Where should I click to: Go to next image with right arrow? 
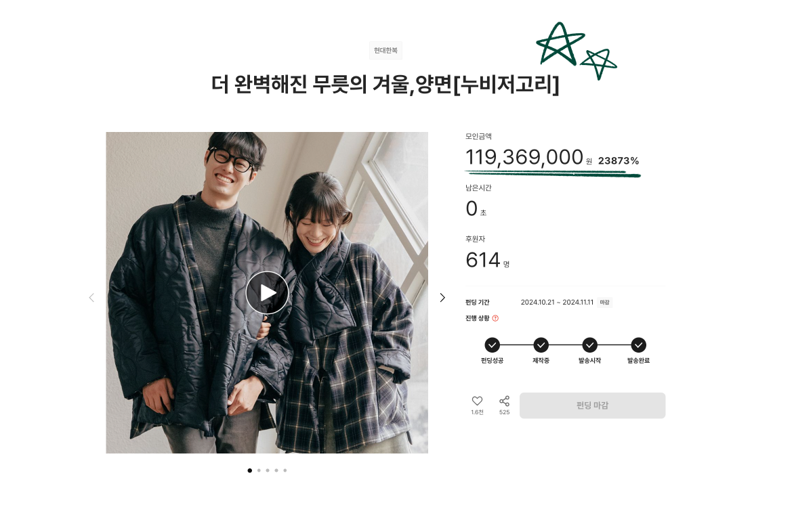[x=442, y=297]
